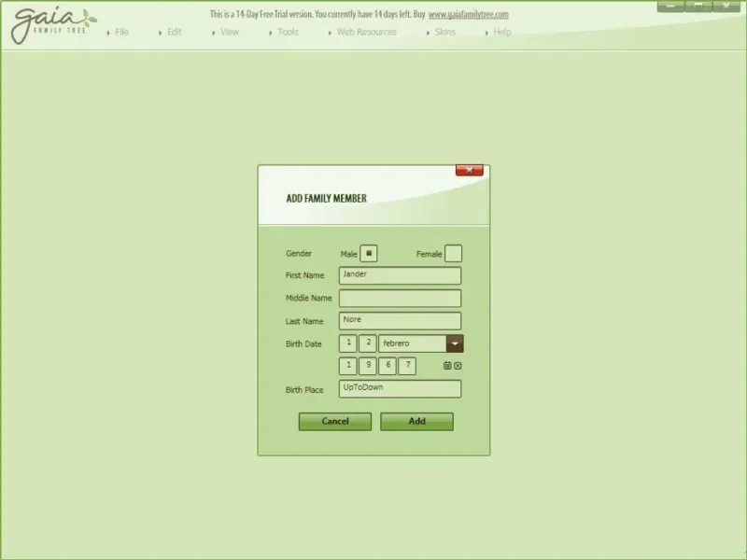
Task: Open the View menu
Action: point(229,32)
